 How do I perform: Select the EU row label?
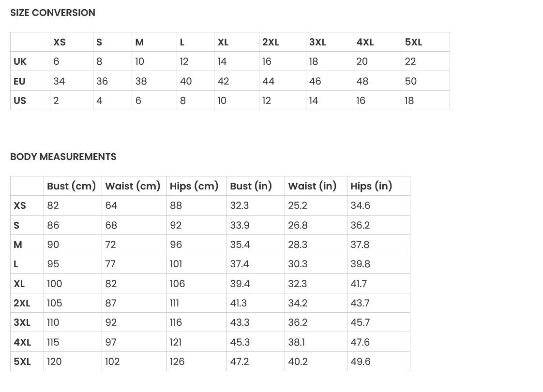19,81
